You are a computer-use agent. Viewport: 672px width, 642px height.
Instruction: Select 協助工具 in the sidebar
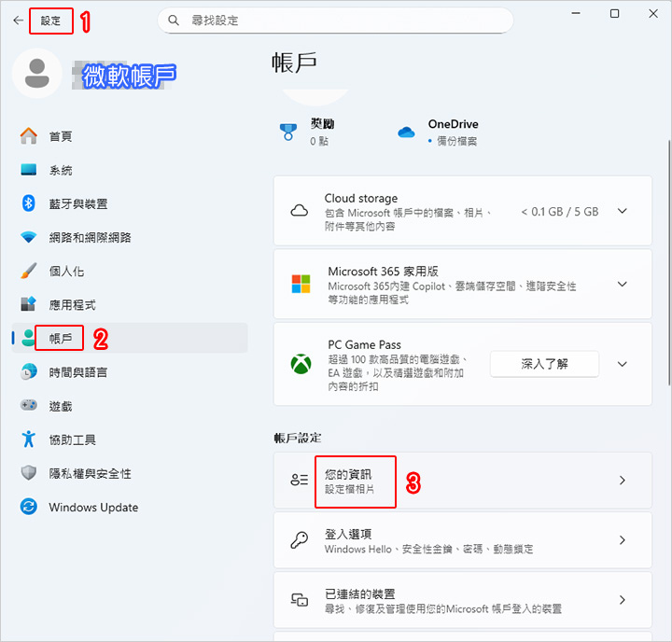tap(130, 440)
